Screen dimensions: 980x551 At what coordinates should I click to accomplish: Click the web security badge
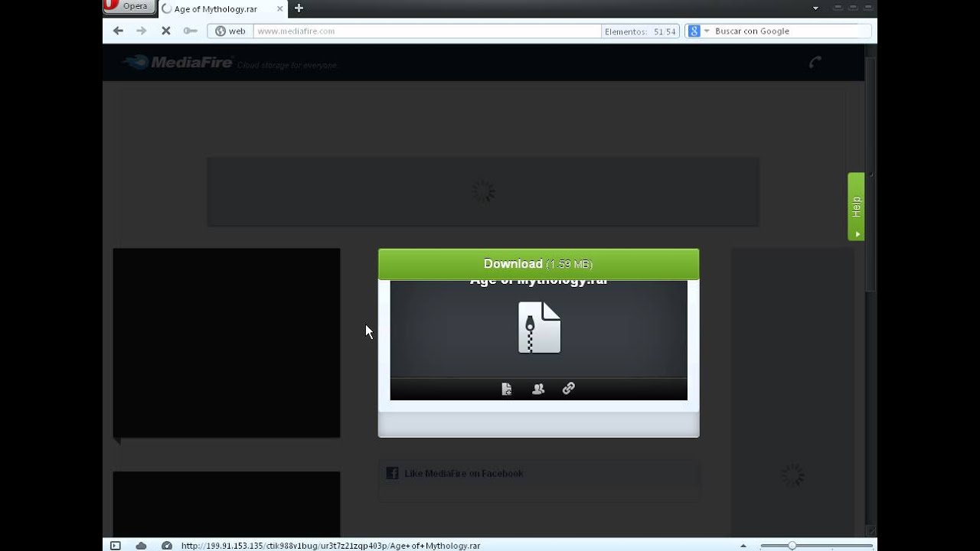[230, 31]
